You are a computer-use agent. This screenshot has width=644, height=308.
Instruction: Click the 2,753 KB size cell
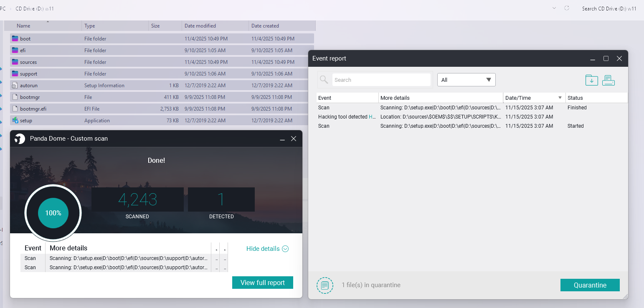pyautogui.click(x=170, y=109)
